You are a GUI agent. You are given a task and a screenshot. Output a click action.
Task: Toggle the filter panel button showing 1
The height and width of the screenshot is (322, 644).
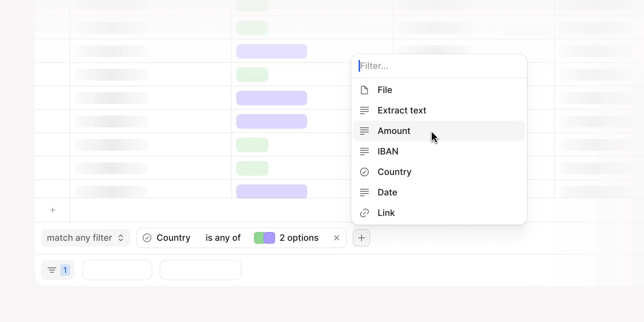coord(58,270)
